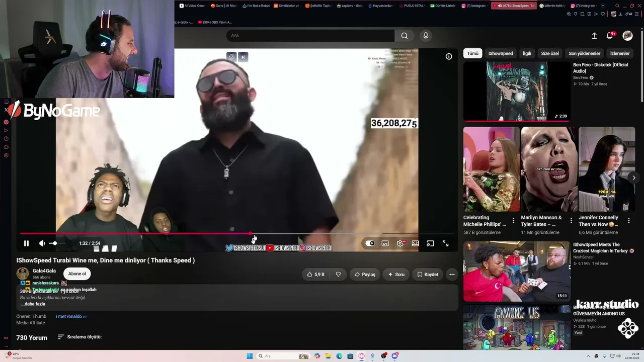Click the Windows taskbar search box
This screenshot has width=644, height=362.
[x=284, y=356]
